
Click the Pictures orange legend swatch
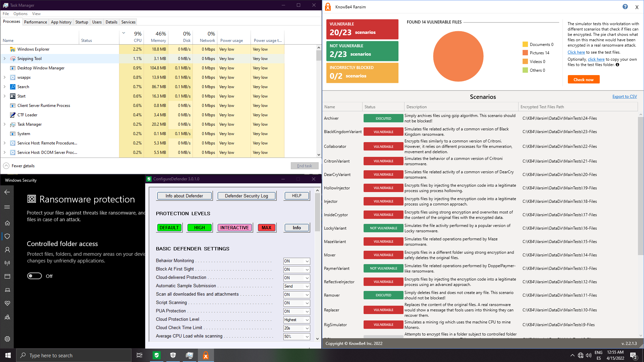click(525, 53)
